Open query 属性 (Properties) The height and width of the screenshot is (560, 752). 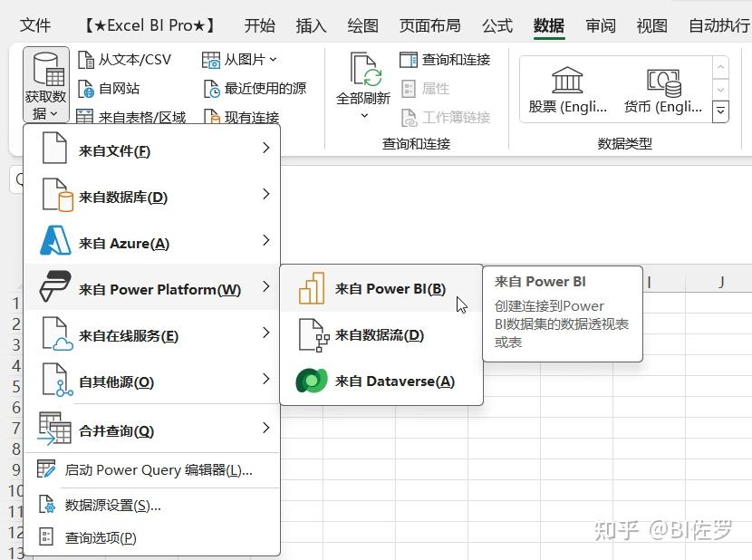point(422,89)
